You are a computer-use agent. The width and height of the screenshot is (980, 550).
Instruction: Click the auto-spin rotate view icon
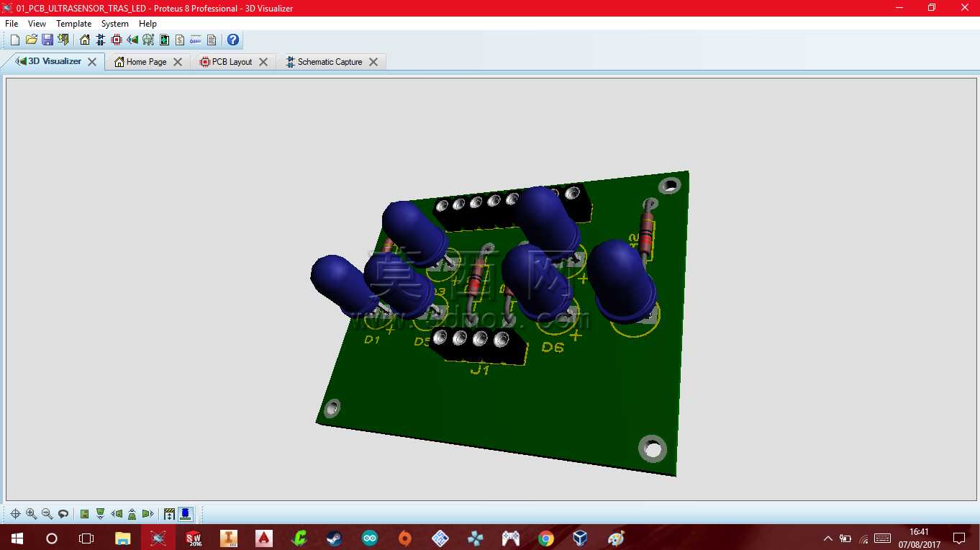point(63,514)
